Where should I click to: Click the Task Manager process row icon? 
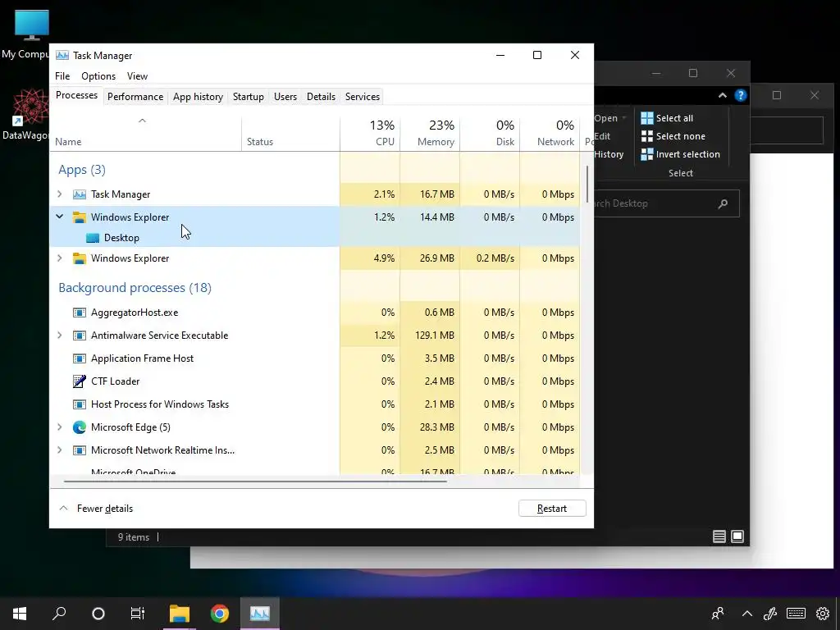tap(80, 194)
